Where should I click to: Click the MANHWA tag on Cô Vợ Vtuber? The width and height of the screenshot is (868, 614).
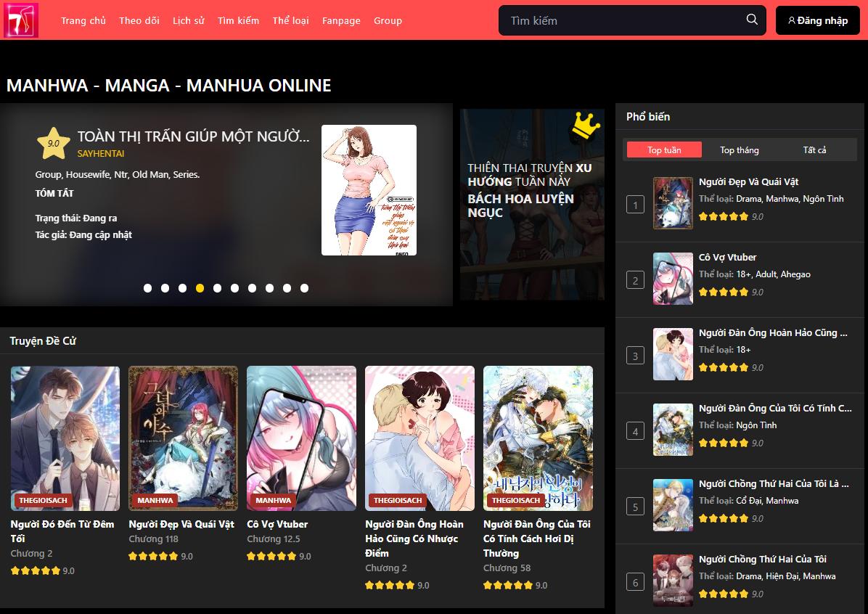[x=273, y=500]
